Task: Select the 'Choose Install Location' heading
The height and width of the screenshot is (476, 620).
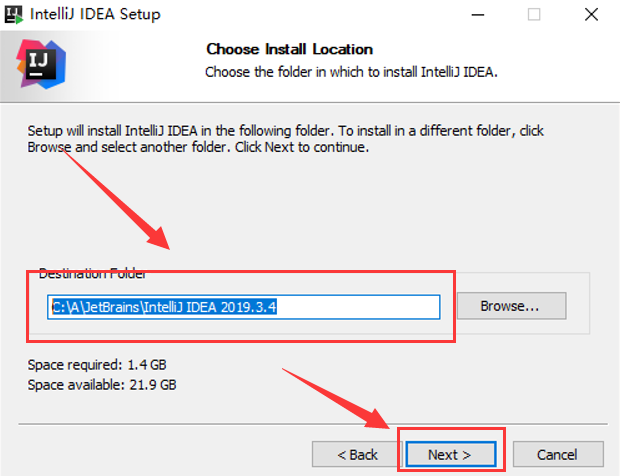Action: [289, 49]
